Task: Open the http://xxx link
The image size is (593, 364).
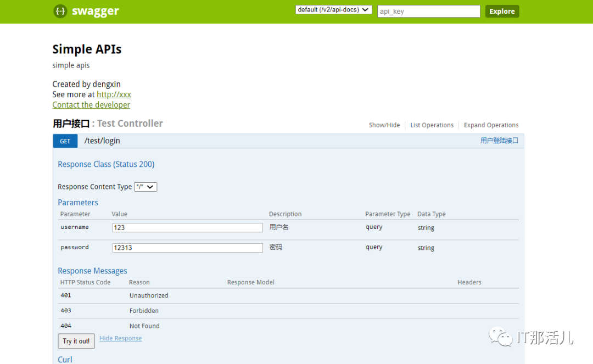Action: tap(114, 94)
